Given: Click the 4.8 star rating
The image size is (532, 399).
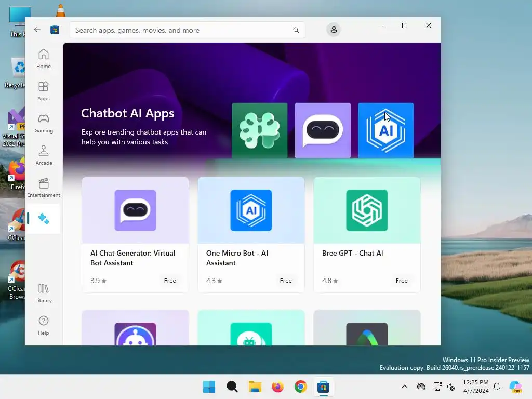Looking at the screenshot, I should pos(330,281).
